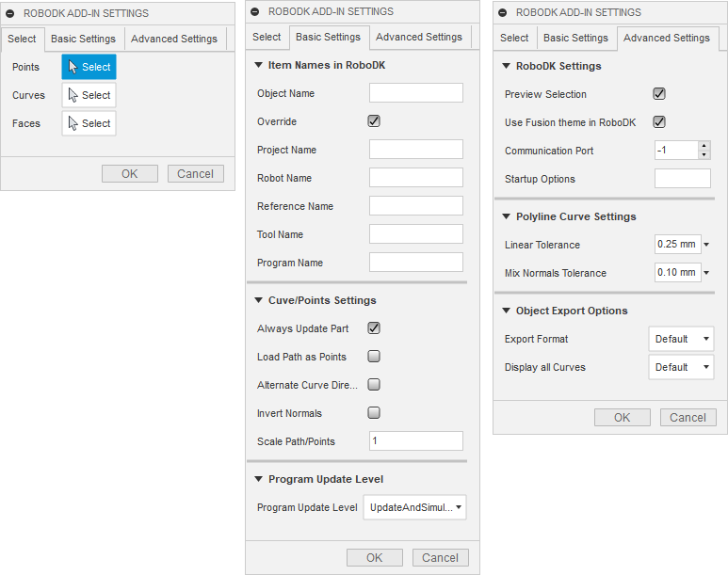The height and width of the screenshot is (575, 728).
Task: Open the Select tab in the middle panel
Action: [267, 37]
